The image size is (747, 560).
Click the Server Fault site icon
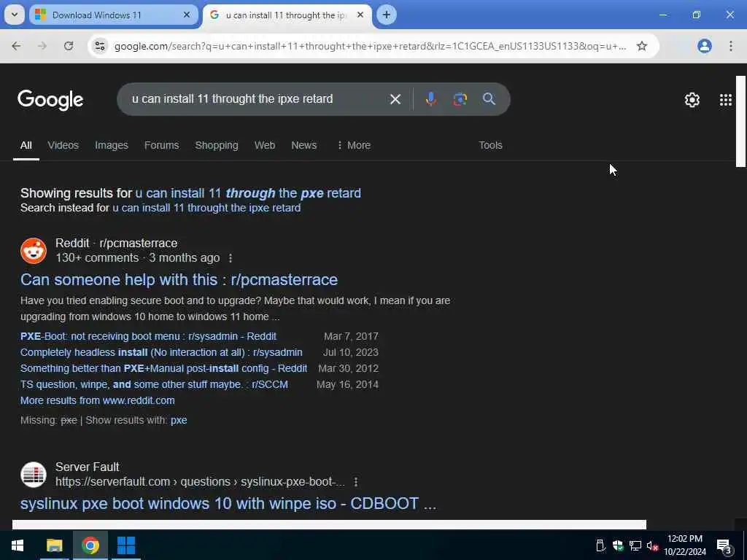[x=34, y=475]
